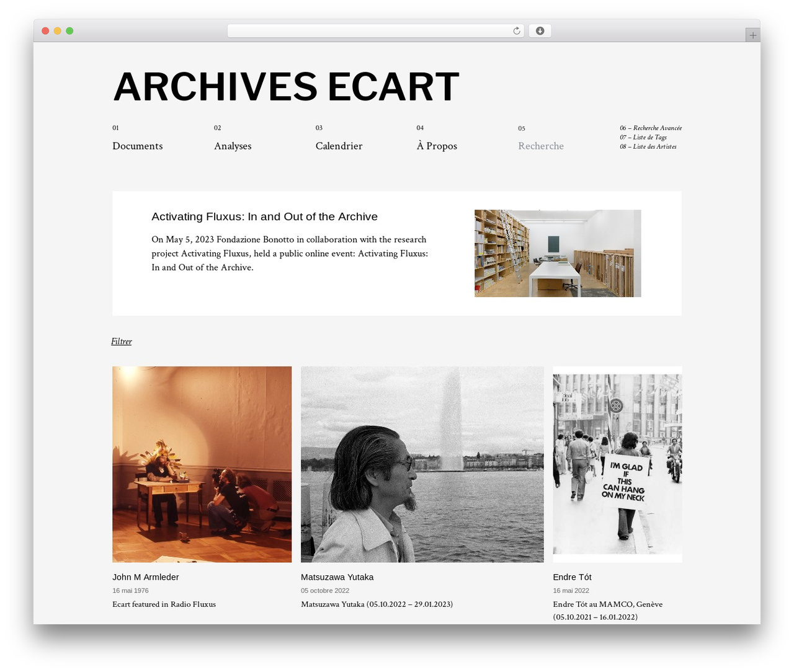794x672 pixels.
Task: Open the À Propos page
Action: (437, 146)
